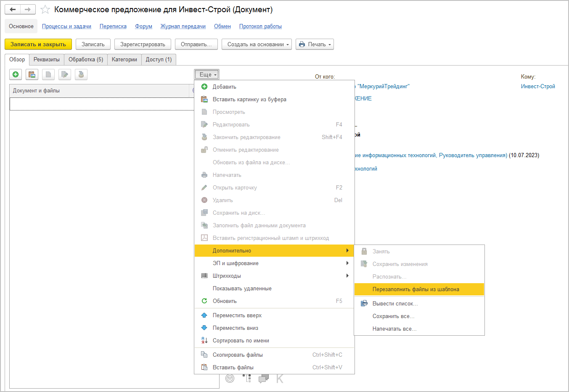Go back using the left arrow button
This screenshot has height=392, width=569.
pos(13,9)
